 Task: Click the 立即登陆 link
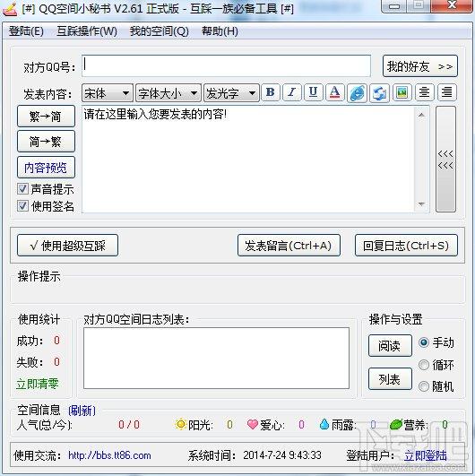click(x=426, y=455)
